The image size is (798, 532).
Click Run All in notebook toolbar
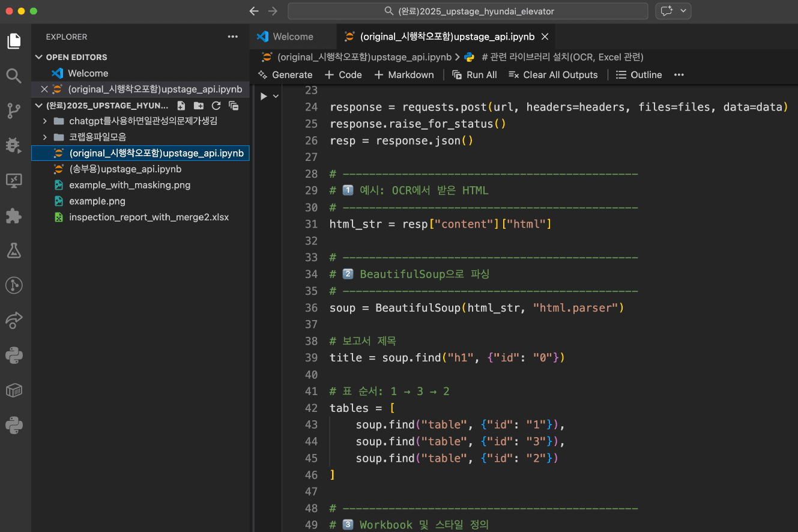(474, 75)
